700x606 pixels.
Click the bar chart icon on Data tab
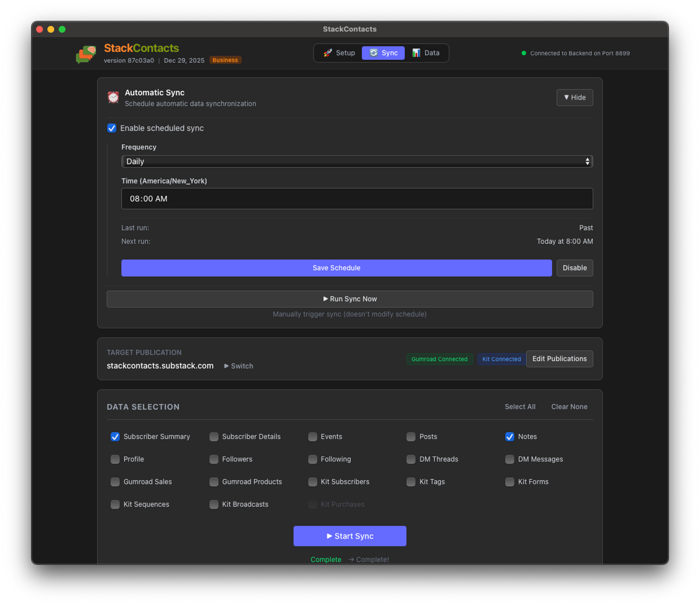coord(416,53)
